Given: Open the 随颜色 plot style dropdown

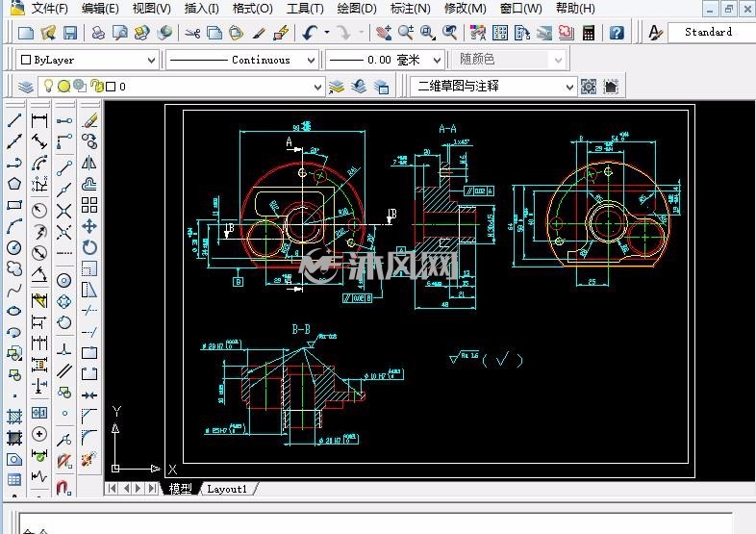Looking at the screenshot, I should 509,60.
